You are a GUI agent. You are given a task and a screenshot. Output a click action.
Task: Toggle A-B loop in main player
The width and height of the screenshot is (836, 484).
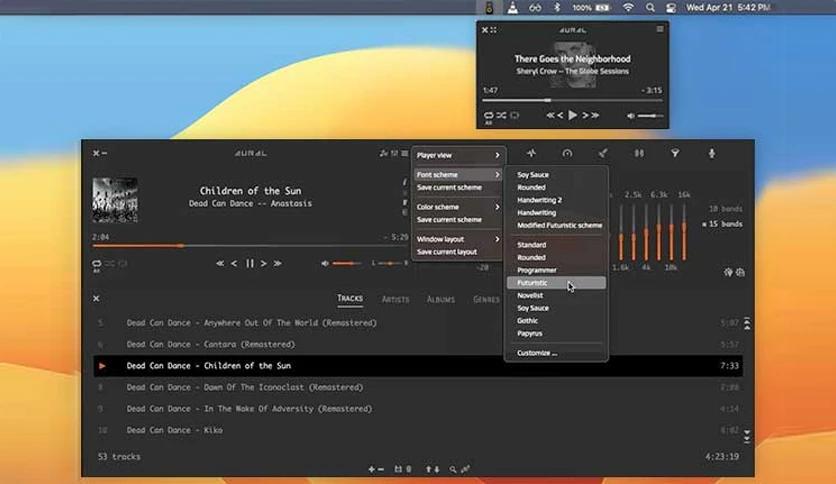click(x=123, y=263)
